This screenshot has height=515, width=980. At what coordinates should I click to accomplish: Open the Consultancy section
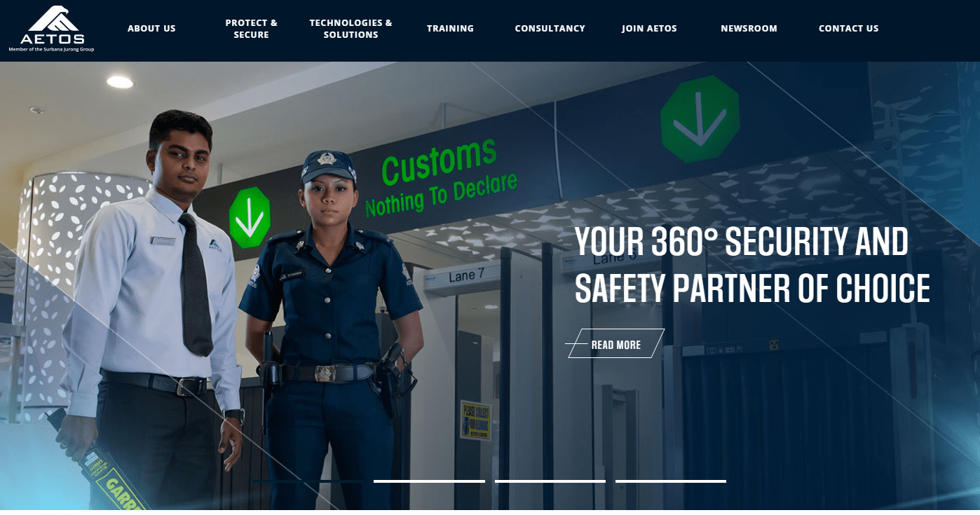550,29
